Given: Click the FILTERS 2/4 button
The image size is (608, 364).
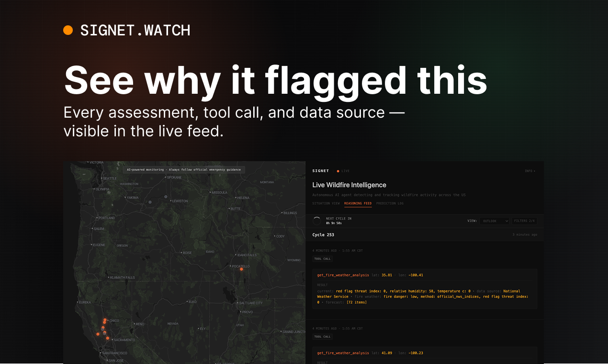Looking at the screenshot, I should point(525,221).
